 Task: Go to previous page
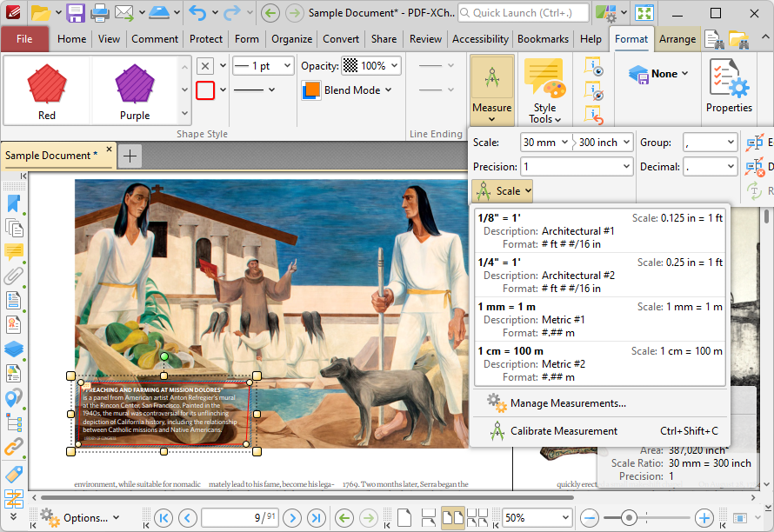point(188,518)
